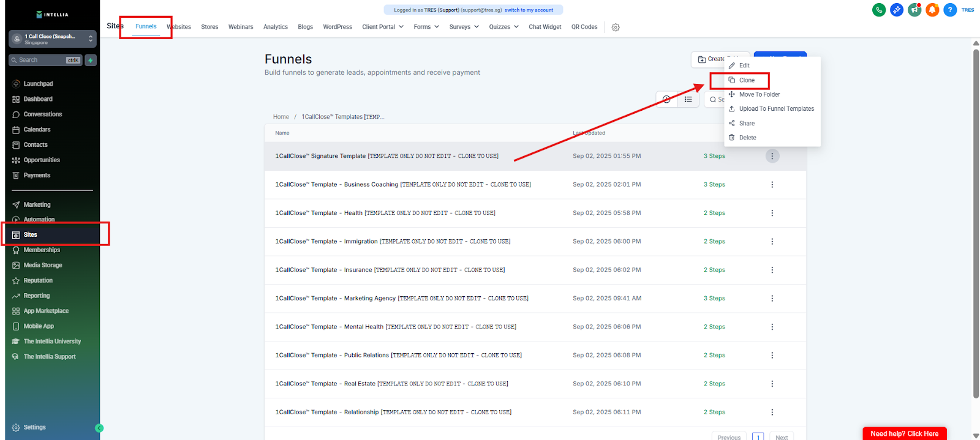The image size is (980, 440).
Task: Click the vertical page scrollbar
Action: [976, 223]
